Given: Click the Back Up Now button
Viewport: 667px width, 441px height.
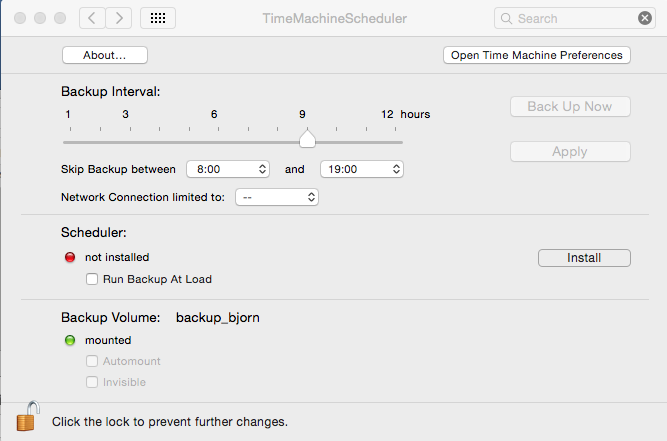Looking at the screenshot, I should (x=570, y=106).
